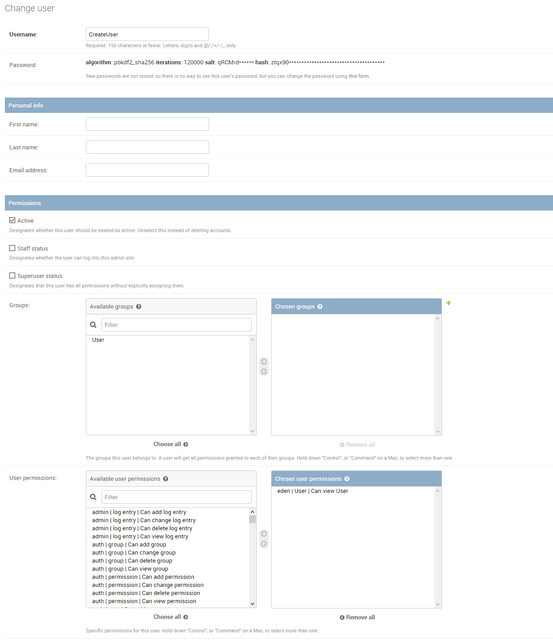553x640 pixels.
Task: Click Choose all under available groups
Action: pos(171,444)
